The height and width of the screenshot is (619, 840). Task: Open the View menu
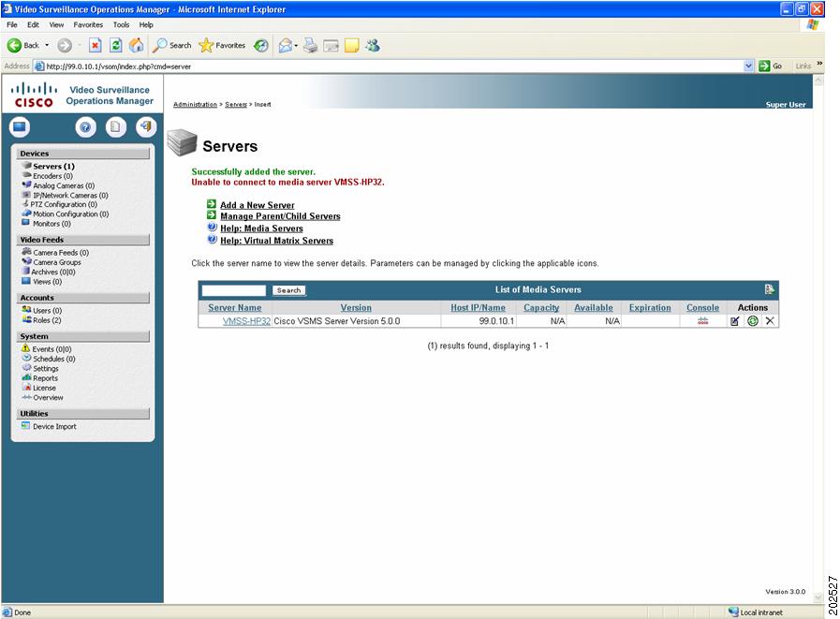[56, 24]
